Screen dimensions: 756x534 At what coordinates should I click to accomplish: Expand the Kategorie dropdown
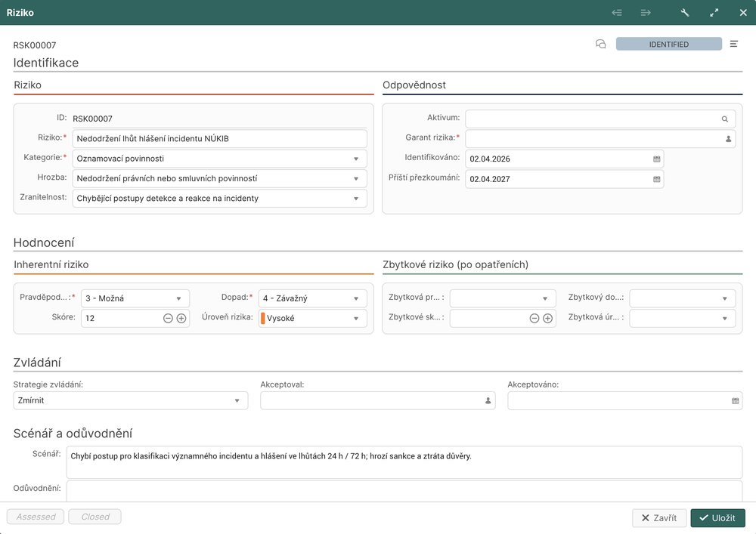pyautogui.click(x=356, y=159)
